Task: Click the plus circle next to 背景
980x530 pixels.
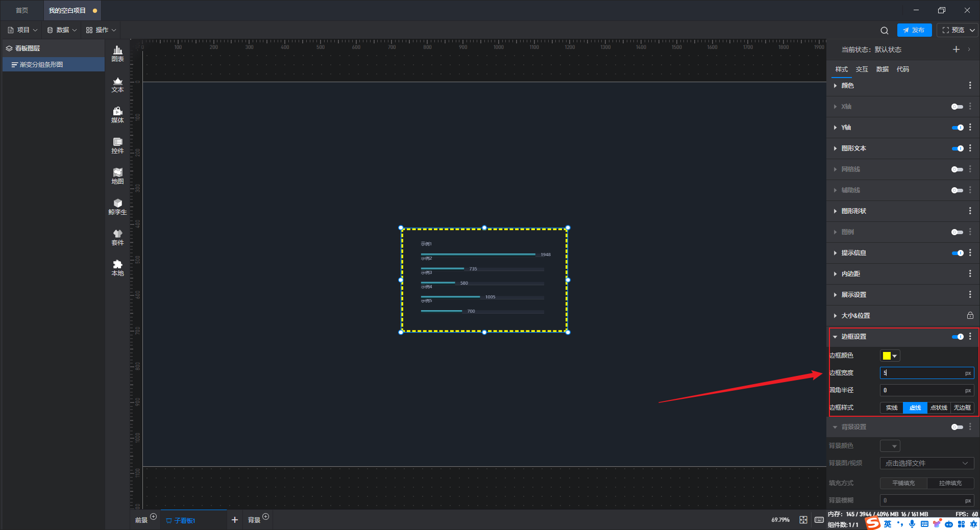Action: coord(265,517)
